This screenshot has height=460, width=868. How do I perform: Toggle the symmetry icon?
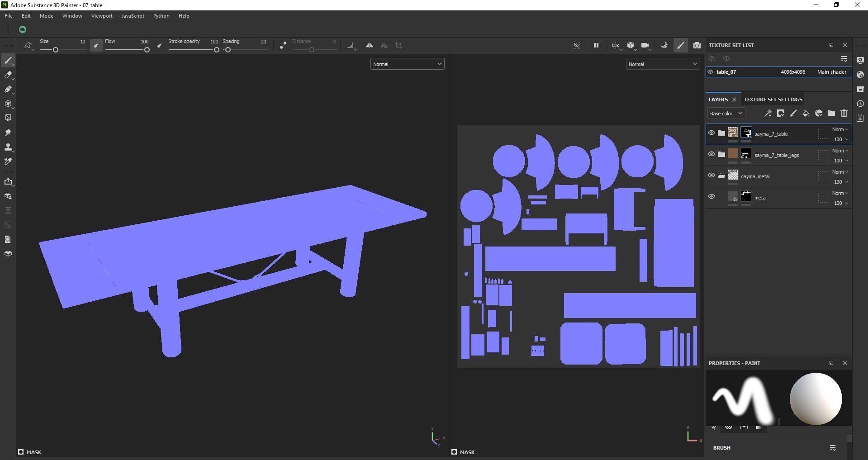coord(370,45)
